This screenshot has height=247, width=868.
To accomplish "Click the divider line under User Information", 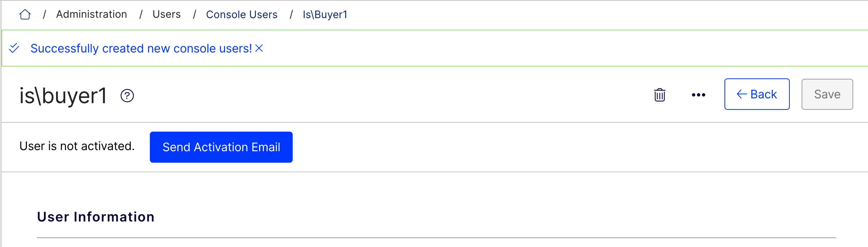I will click(x=437, y=238).
